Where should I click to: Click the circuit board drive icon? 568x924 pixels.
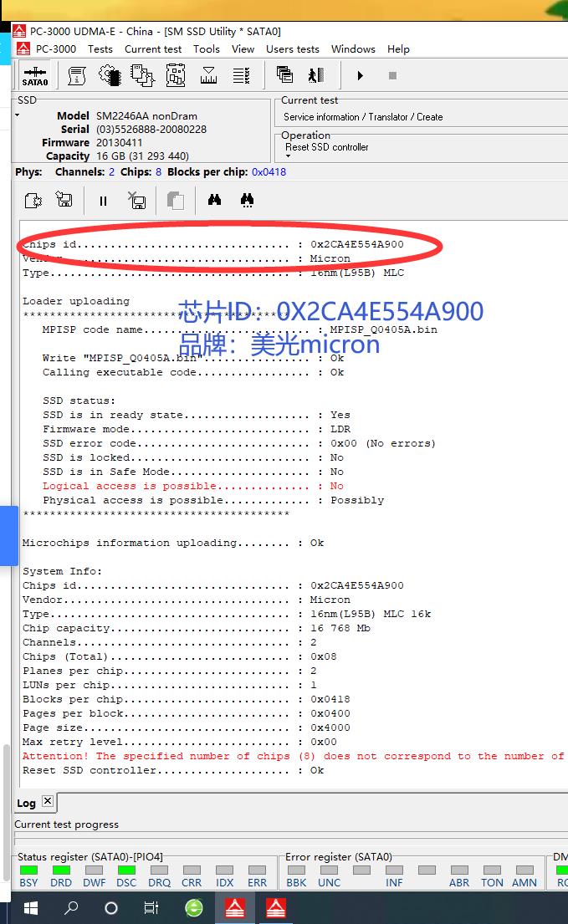(x=176, y=75)
